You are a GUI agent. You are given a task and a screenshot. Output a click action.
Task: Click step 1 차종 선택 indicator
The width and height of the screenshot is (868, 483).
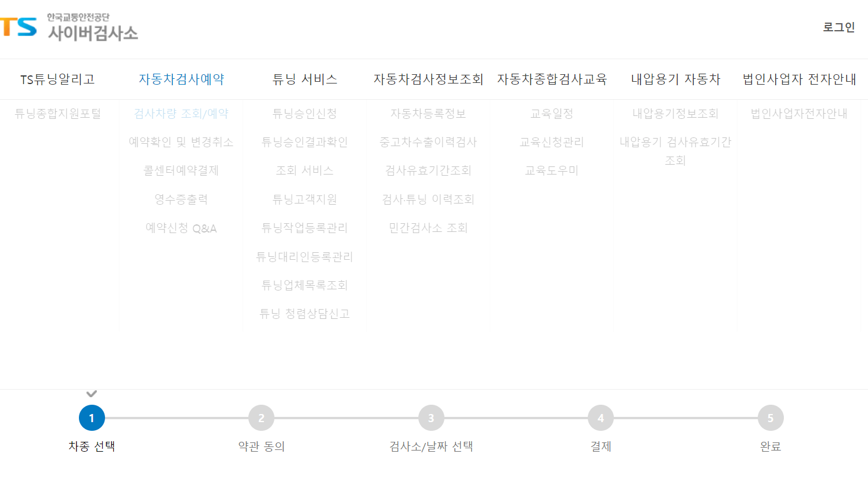tap(91, 417)
